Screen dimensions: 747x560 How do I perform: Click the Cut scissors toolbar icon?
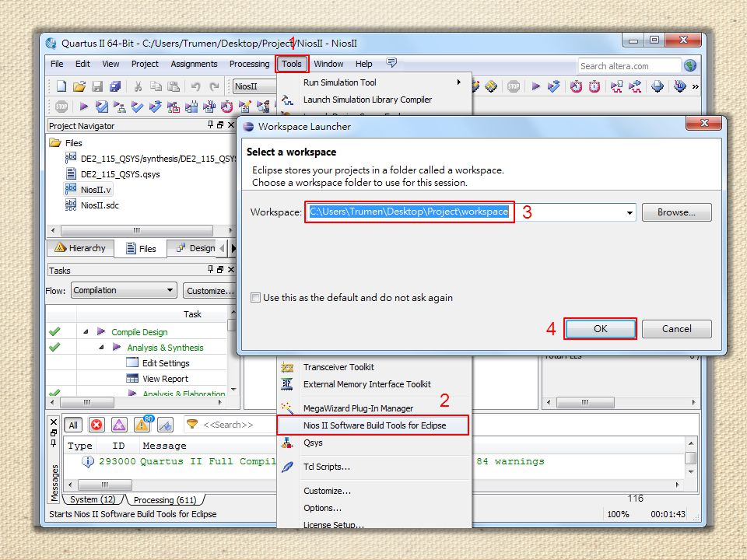(x=138, y=86)
